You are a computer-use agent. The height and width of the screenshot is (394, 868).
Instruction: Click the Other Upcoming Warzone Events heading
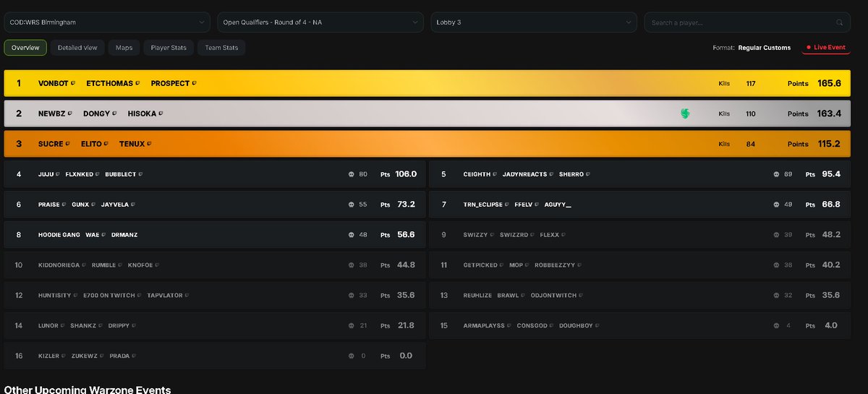pyautogui.click(x=88, y=390)
